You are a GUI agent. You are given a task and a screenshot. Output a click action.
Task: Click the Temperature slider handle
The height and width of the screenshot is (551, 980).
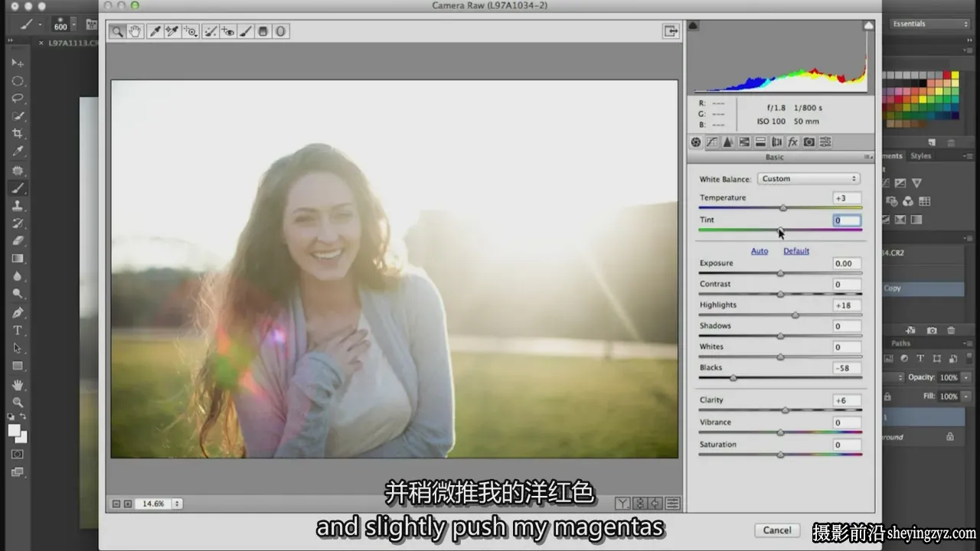[x=783, y=208]
